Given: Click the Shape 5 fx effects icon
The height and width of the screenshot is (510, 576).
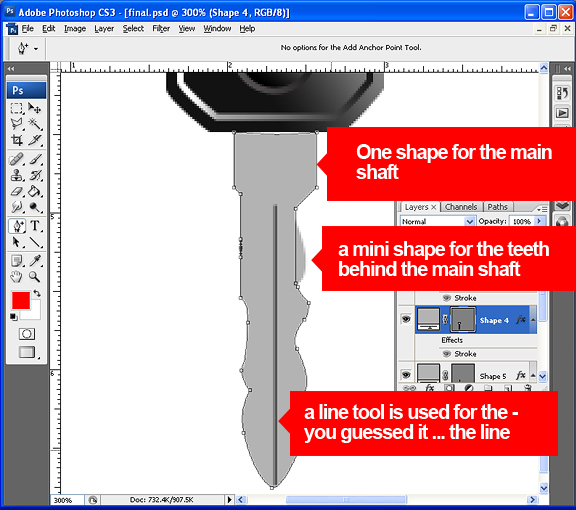Looking at the screenshot, I should click(520, 375).
